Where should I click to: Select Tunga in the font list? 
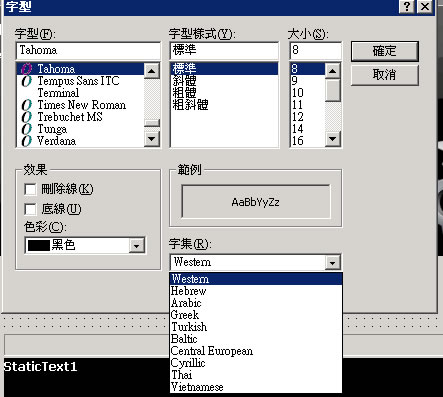point(80,129)
